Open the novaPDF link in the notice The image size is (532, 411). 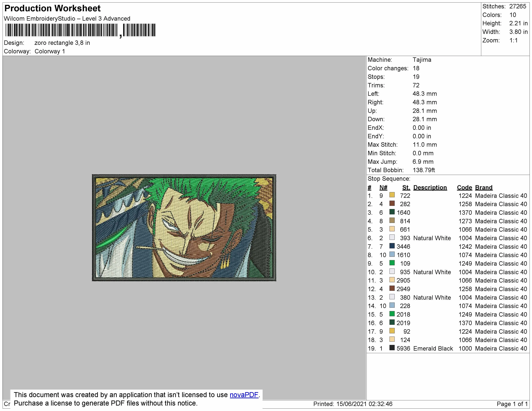(x=244, y=395)
